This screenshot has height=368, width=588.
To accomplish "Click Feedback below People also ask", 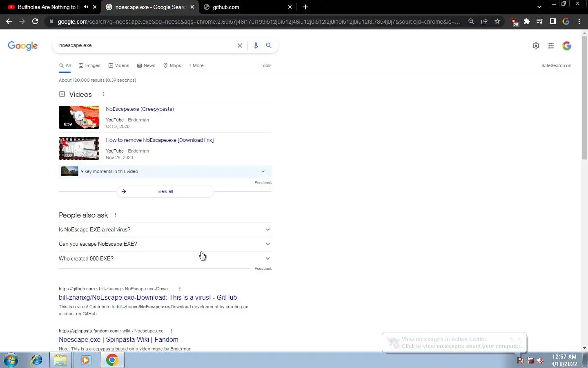I will pos(263,269).
